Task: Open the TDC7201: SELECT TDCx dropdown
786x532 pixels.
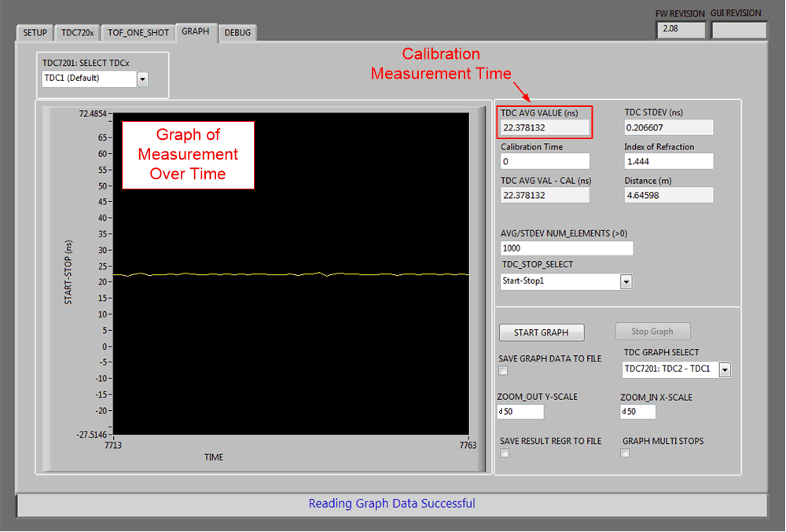Action: (142, 79)
